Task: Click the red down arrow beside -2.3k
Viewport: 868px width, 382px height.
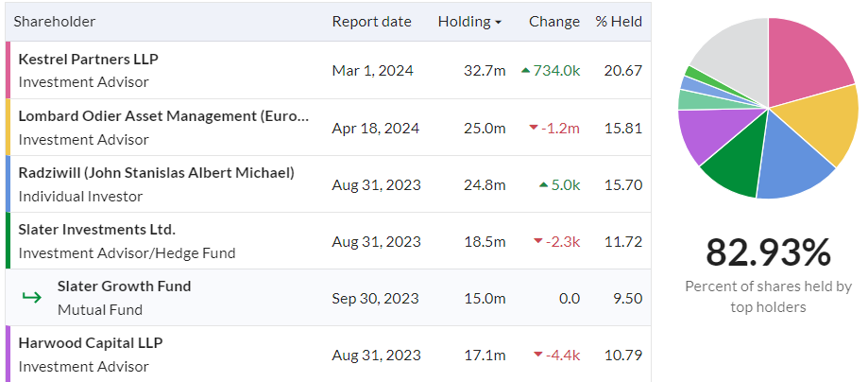Action: 537,241
